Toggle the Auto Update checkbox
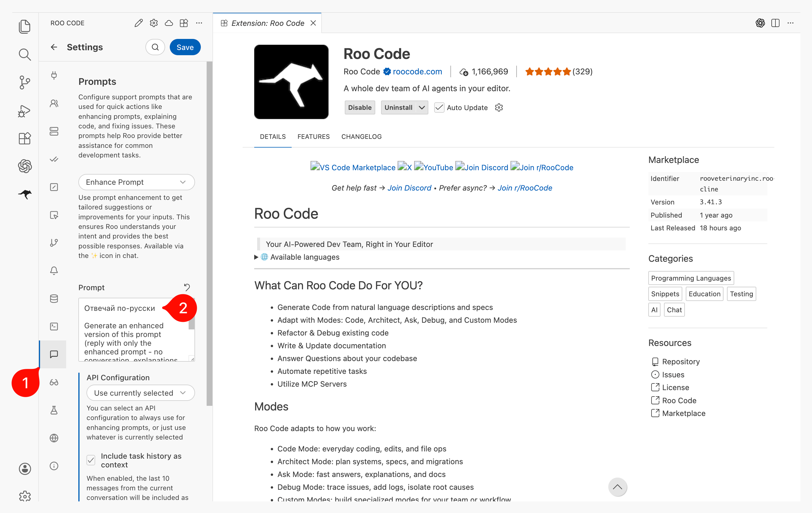The width and height of the screenshot is (812, 513). pyautogui.click(x=439, y=108)
